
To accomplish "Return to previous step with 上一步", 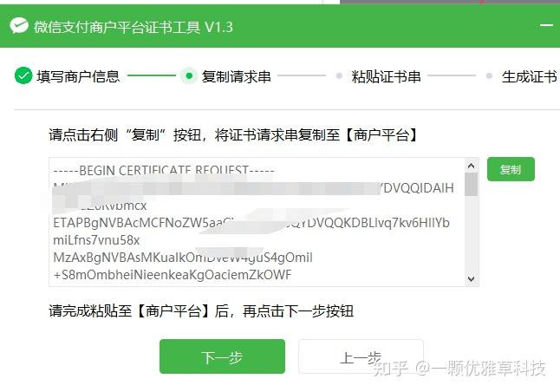I will point(361,356).
